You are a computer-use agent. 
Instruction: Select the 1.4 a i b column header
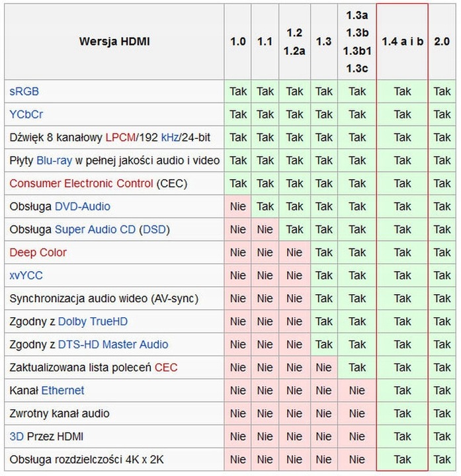click(x=402, y=41)
